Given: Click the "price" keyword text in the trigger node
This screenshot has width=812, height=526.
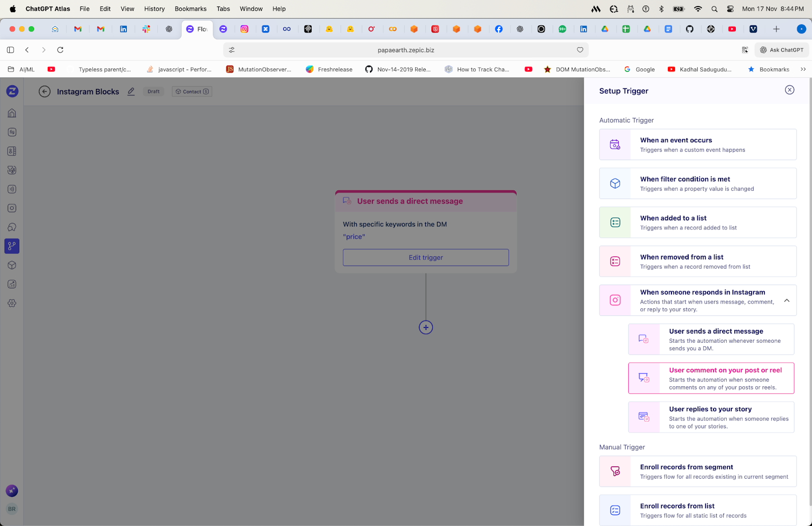Looking at the screenshot, I should coord(354,237).
